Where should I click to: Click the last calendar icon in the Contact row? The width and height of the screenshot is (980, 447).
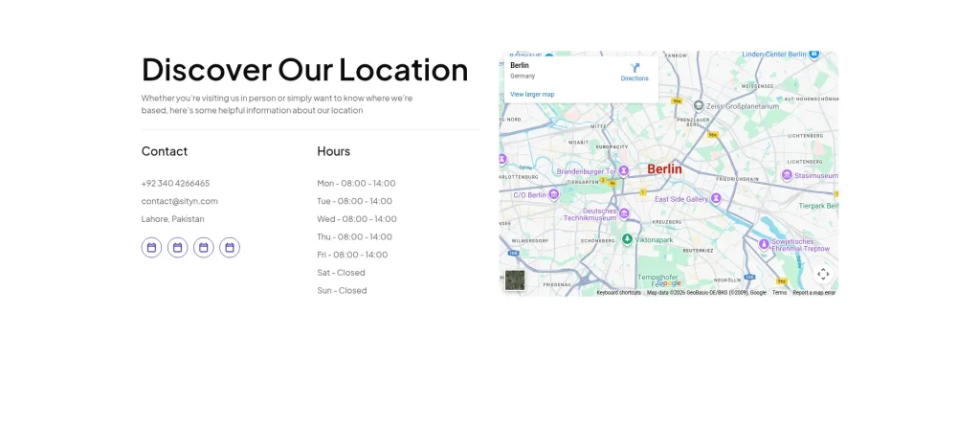tap(230, 248)
